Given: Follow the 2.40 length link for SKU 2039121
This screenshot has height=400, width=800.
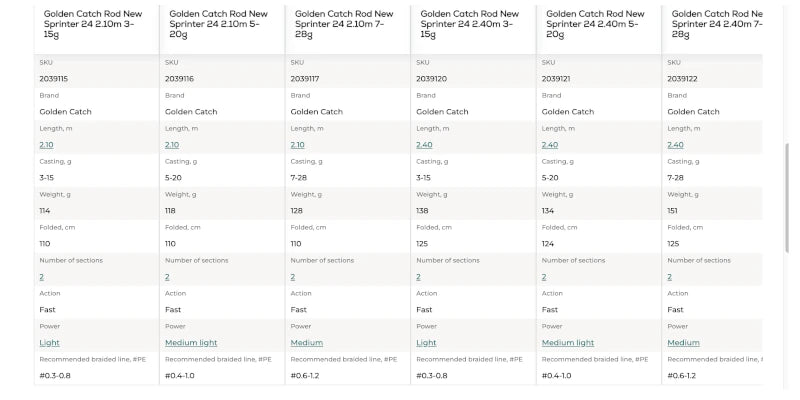Looking at the screenshot, I should click(549, 145).
